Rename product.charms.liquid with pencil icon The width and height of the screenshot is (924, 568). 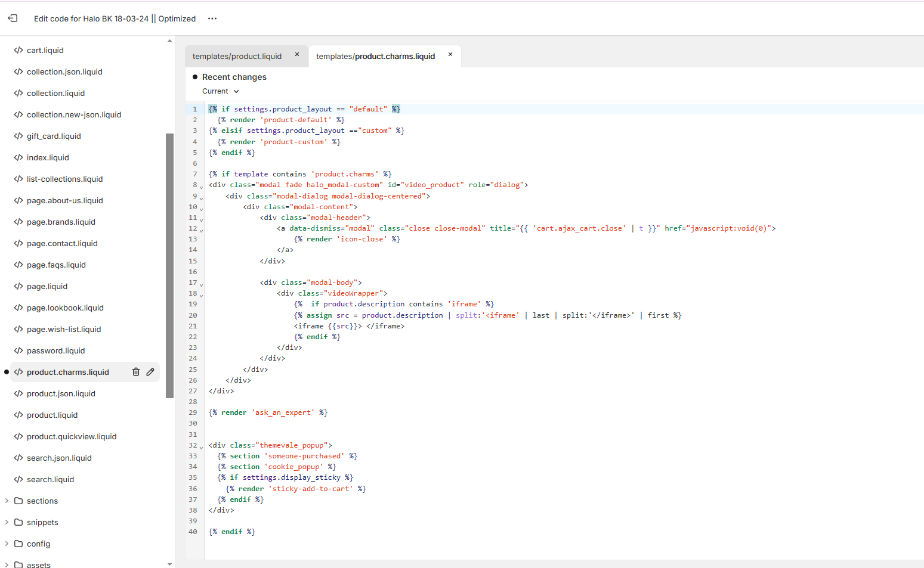coord(150,372)
